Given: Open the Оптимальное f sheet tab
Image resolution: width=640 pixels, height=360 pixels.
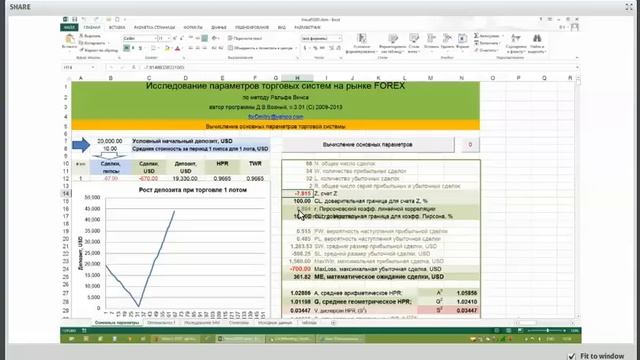Looking at the screenshot, I should (161, 323).
